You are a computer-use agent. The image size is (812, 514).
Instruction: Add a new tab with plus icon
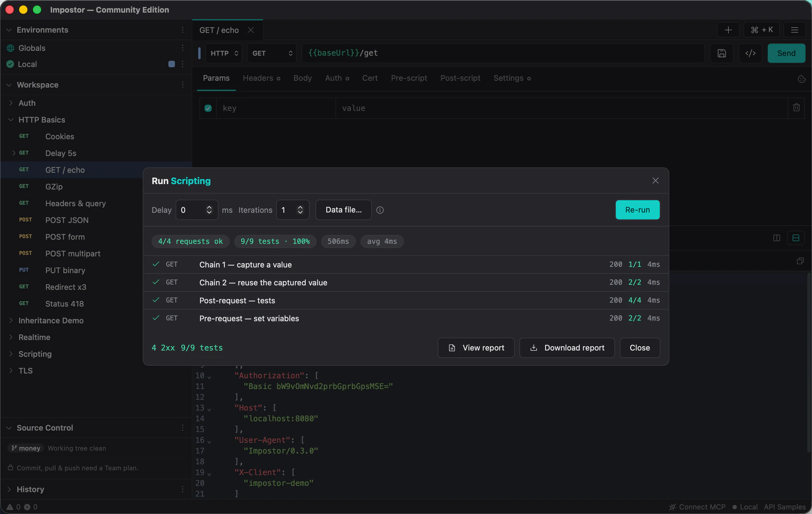click(728, 30)
